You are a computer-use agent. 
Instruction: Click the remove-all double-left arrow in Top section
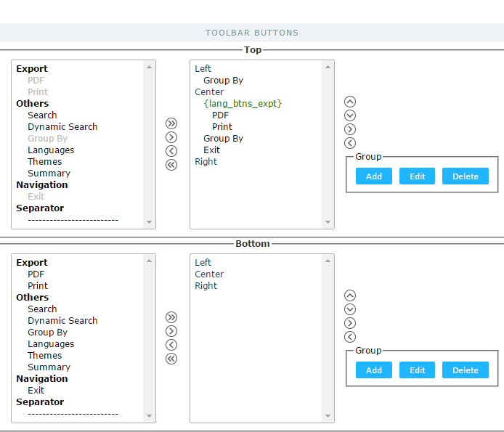click(171, 165)
